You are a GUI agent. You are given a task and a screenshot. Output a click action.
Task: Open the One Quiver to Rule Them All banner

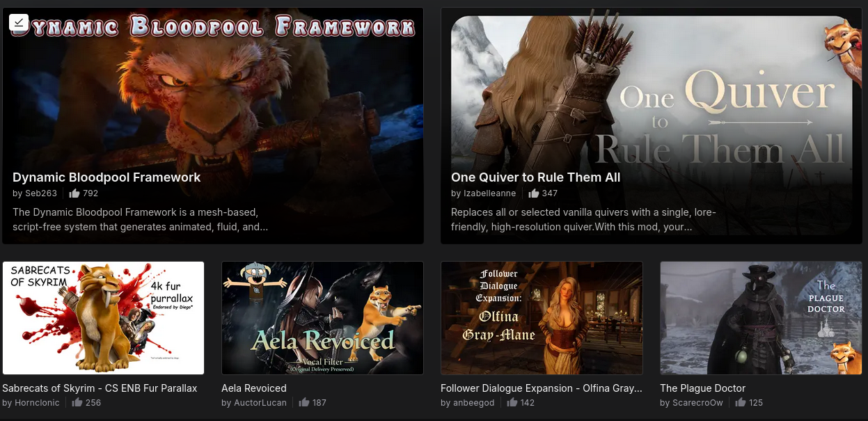(x=652, y=125)
